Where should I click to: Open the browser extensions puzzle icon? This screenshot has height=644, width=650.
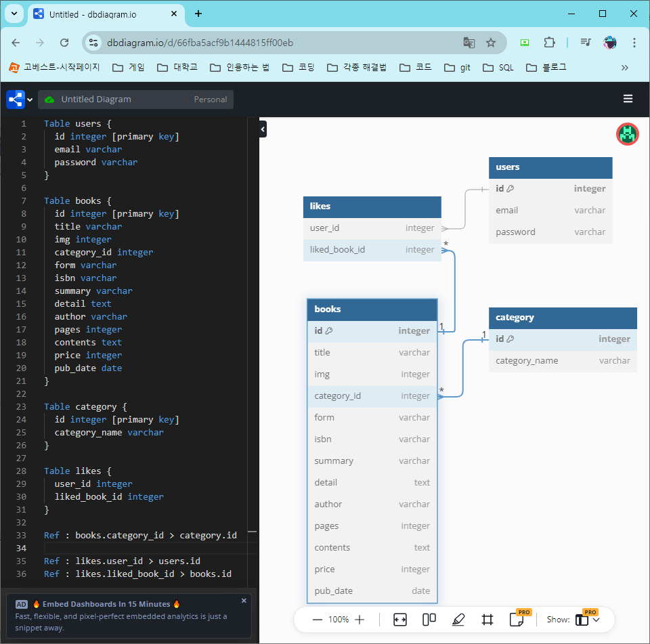tap(549, 43)
